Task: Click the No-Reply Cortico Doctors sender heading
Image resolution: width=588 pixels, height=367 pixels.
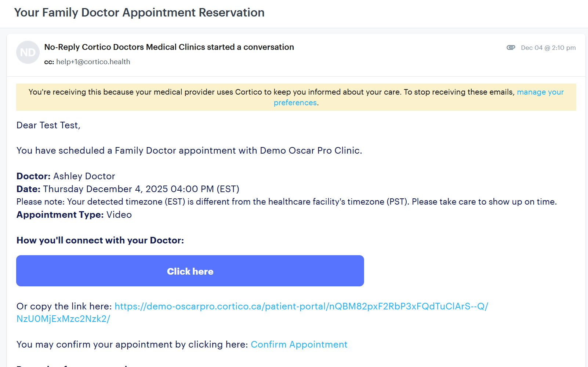Action: [169, 47]
